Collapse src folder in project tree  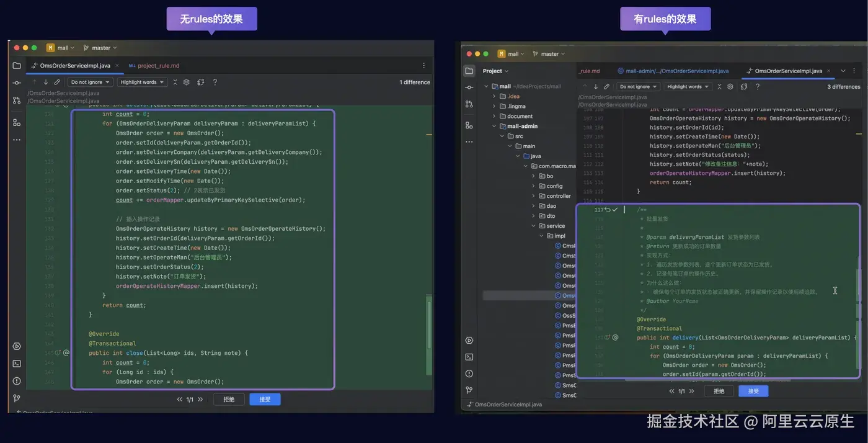pos(502,136)
